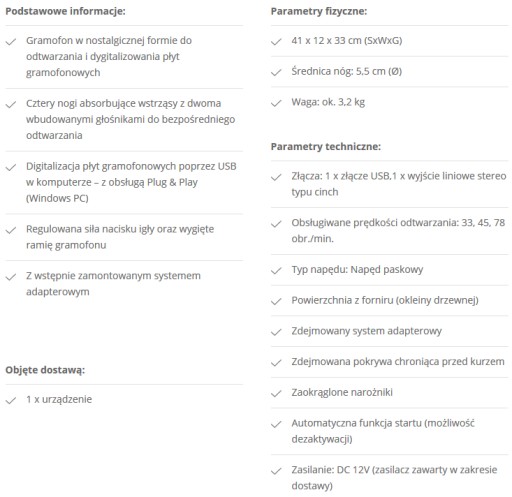Click checkmark next to Regulowana siła nacisku
This screenshot has width=512, height=497.
pos(11,230)
